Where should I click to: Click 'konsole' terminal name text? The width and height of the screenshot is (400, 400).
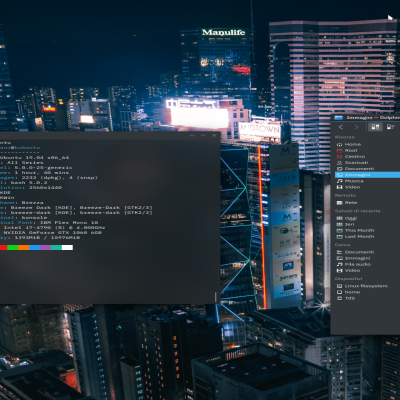click(34, 218)
